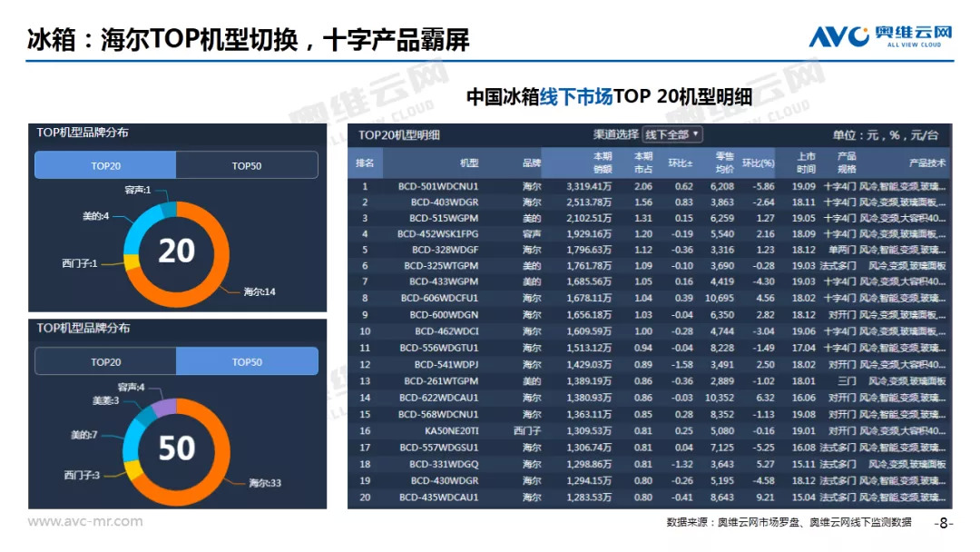Select model BCD-606WDCFU1 in row 8
This screenshot has width=980, height=552.
pos(439,298)
